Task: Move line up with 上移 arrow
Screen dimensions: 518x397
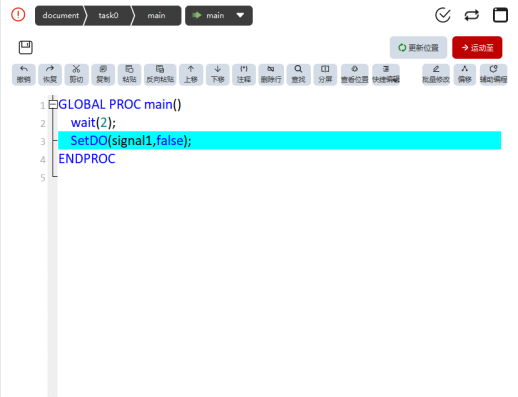Action: pyautogui.click(x=191, y=74)
